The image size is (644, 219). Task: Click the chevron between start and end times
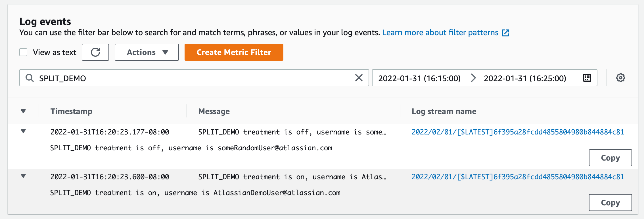point(473,78)
